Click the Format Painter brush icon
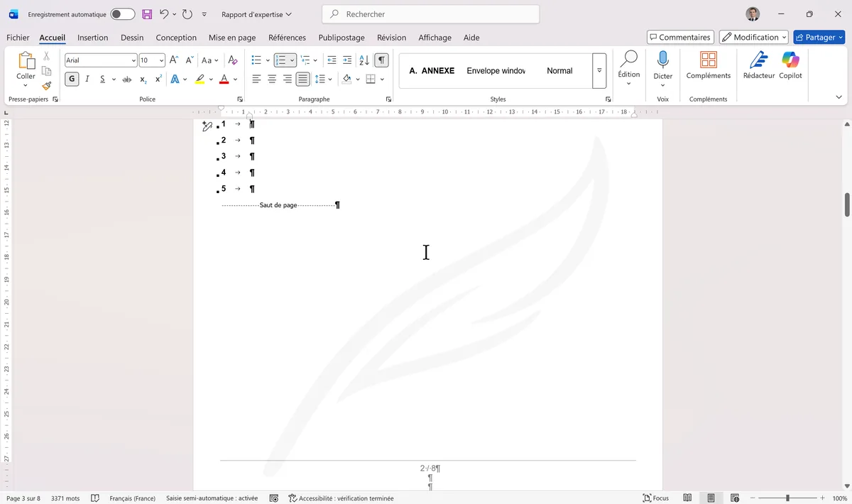 tap(47, 86)
